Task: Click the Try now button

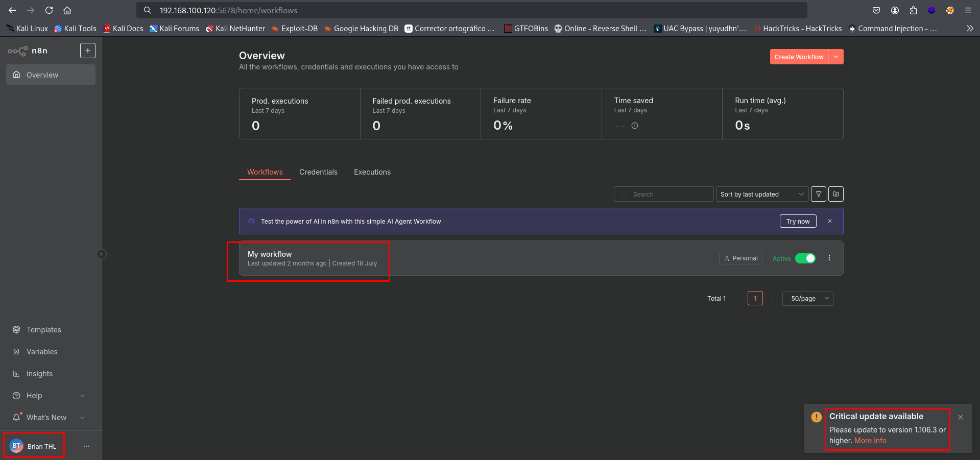Action: pos(798,221)
